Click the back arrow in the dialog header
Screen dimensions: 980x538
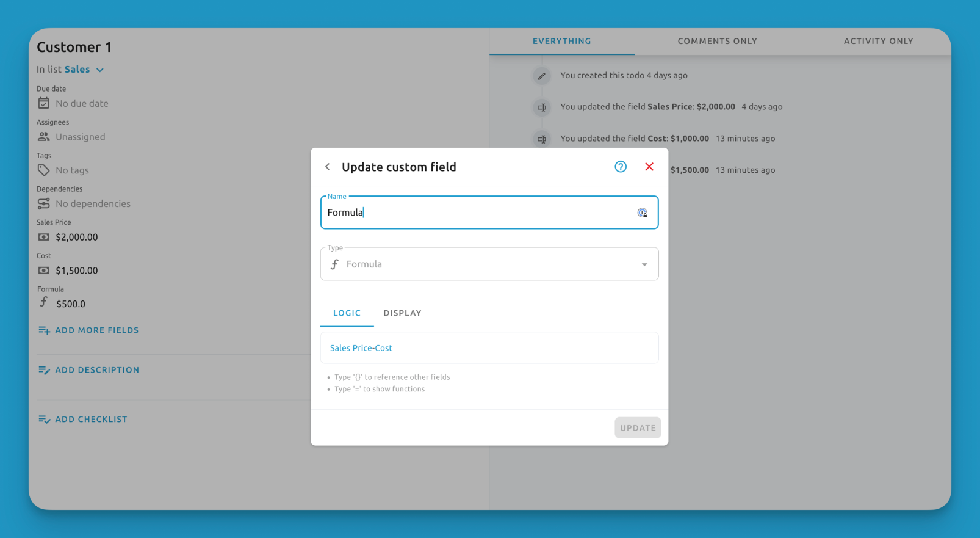(x=328, y=167)
